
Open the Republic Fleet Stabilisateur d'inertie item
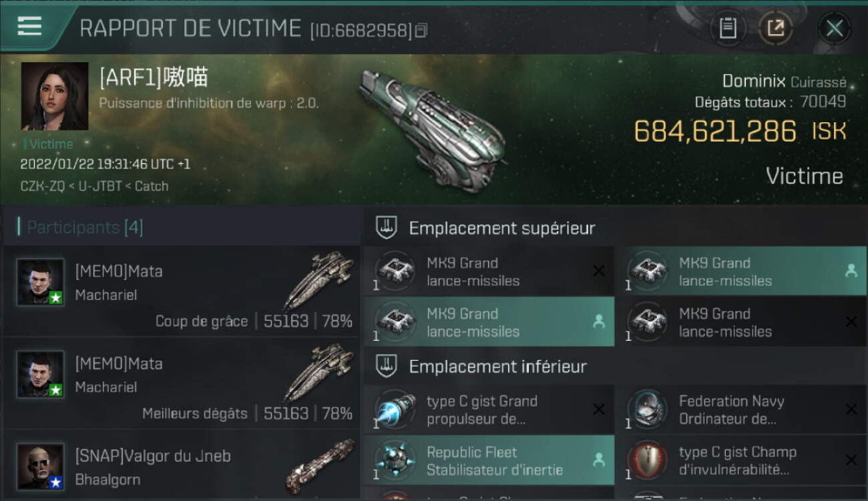(x=489, y=460)
